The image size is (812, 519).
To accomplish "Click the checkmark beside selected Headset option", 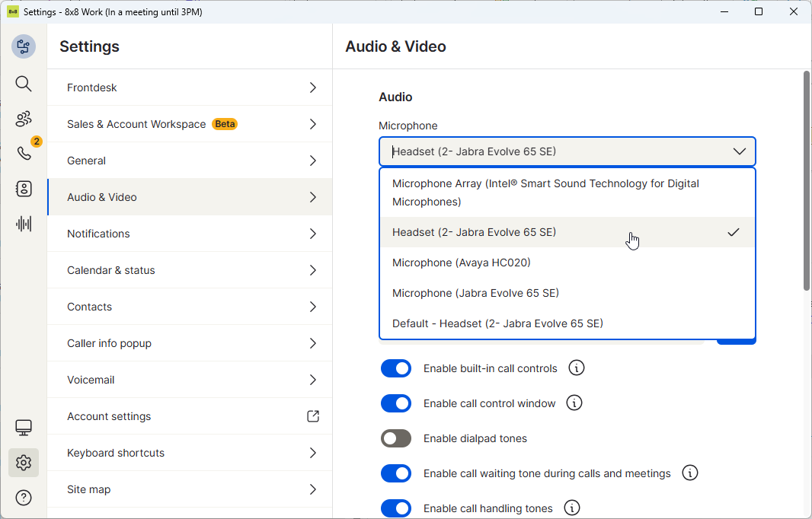I will click(734, 232).
